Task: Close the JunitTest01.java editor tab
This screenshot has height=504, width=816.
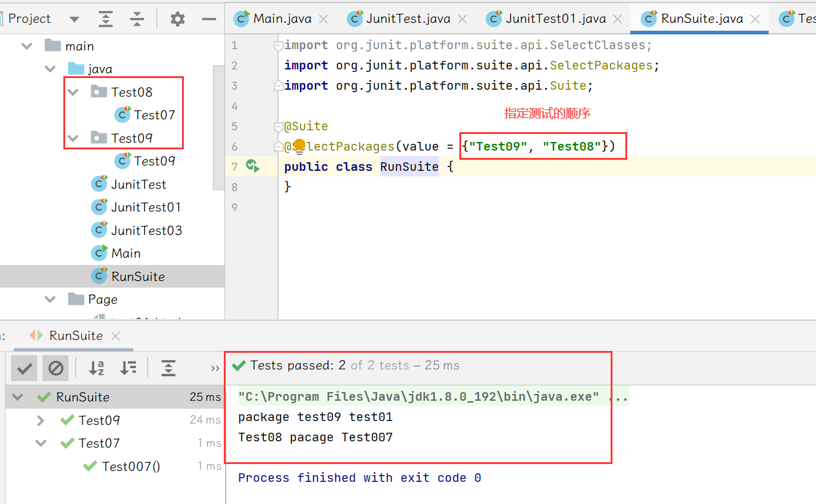Action: 618,19
